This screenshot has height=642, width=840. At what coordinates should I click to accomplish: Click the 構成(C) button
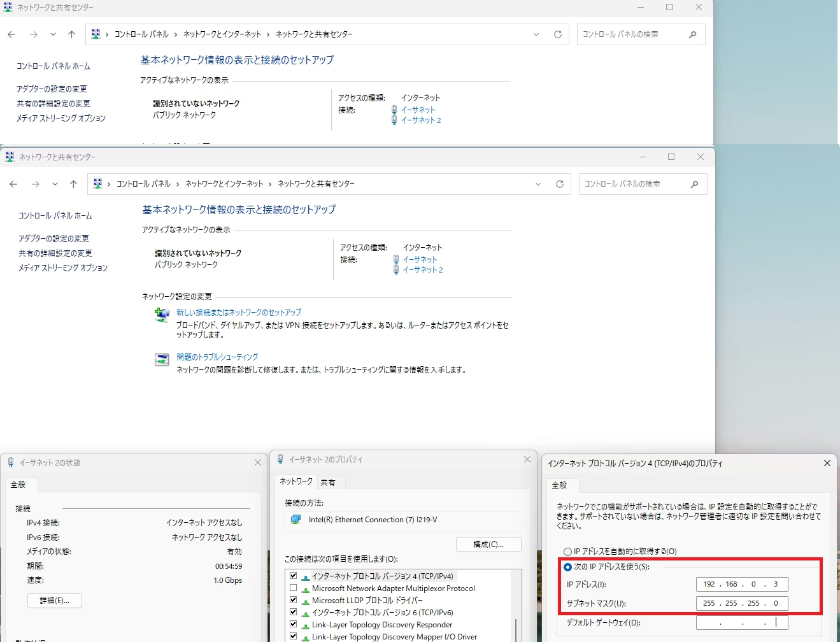(488, 544)
